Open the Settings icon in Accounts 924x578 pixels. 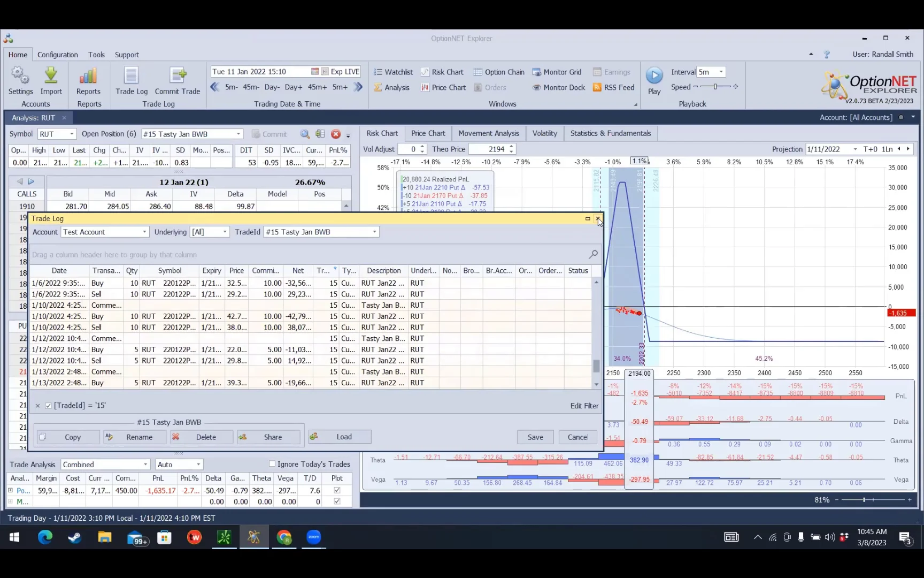(20, 81)
